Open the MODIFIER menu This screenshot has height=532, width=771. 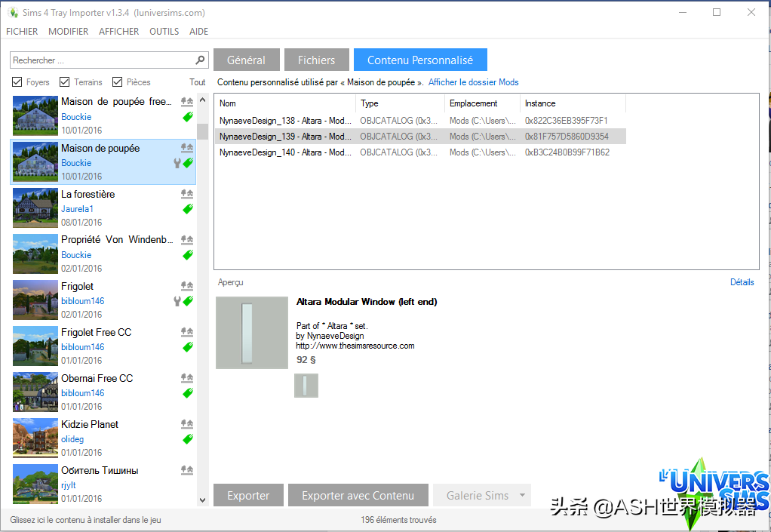[69, 32]
